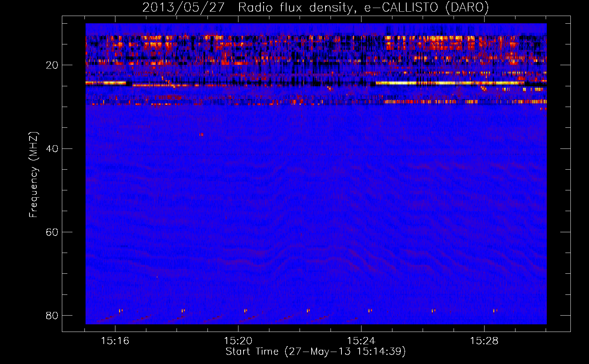589x364 pixels.
Task: Click the 60 frequency tick label
Action: (x=52, y=232)
